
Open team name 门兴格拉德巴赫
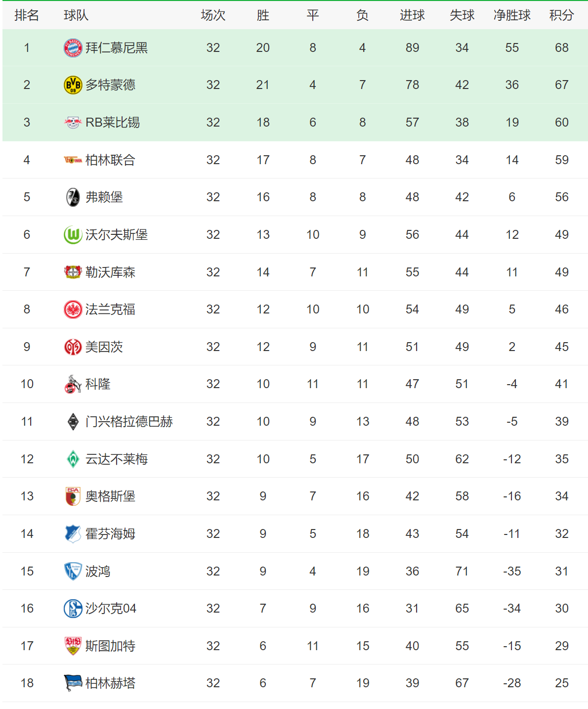129,422
